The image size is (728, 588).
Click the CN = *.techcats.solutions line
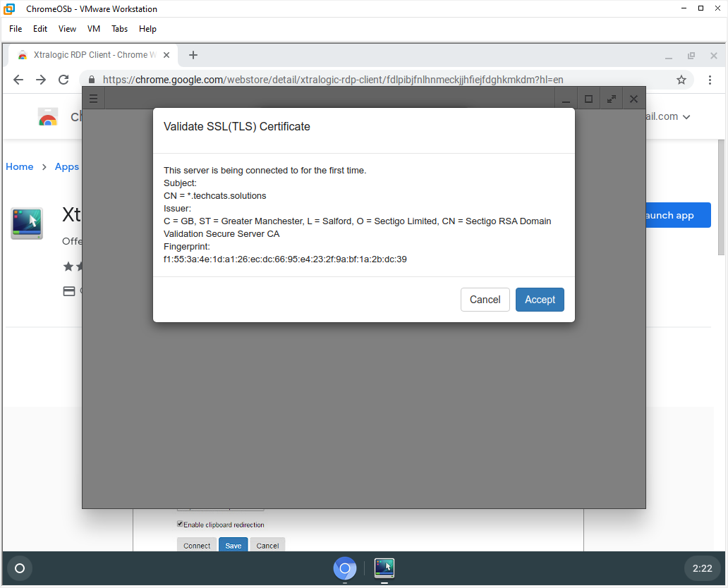click(215, 196)
